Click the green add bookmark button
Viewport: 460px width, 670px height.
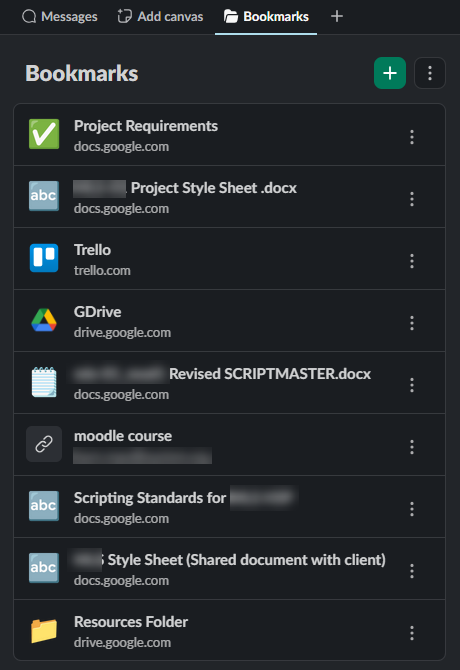[x=390, y=73]
